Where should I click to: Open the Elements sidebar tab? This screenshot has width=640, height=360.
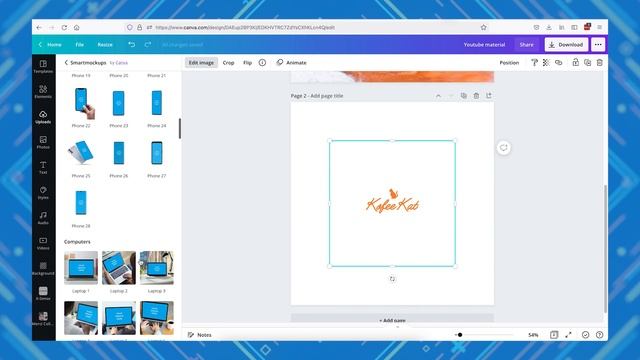pos(43,92)
